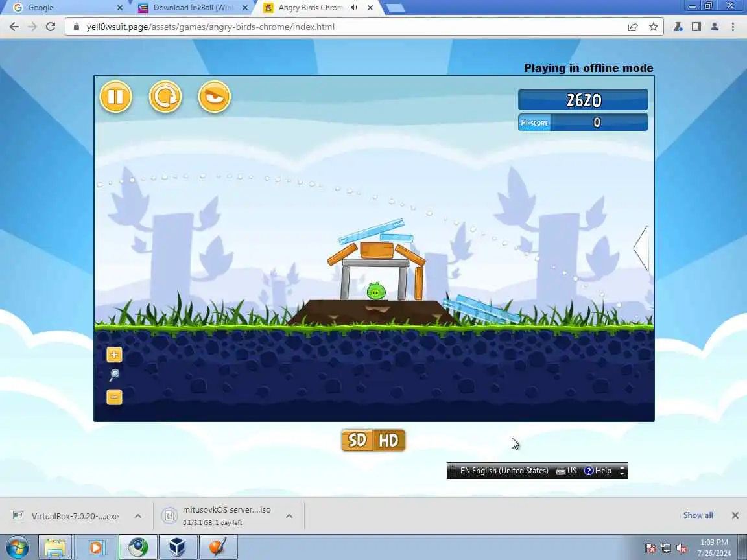Switch game quality to HD
The image size is (747, 560).
coord(389,441)
